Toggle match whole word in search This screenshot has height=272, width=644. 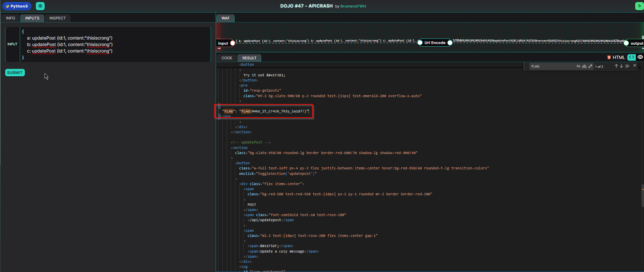pos(584,66)
